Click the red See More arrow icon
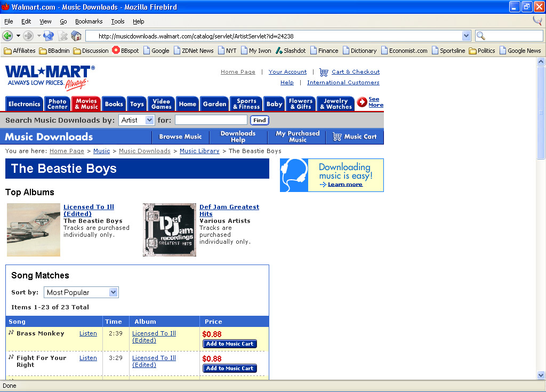 tap(362, 102)
